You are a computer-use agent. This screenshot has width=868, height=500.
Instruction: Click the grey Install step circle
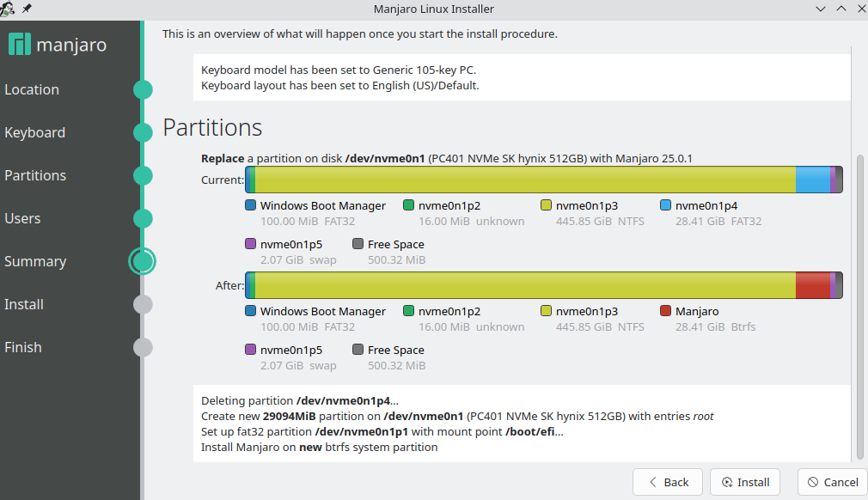[x=143, y=304]
